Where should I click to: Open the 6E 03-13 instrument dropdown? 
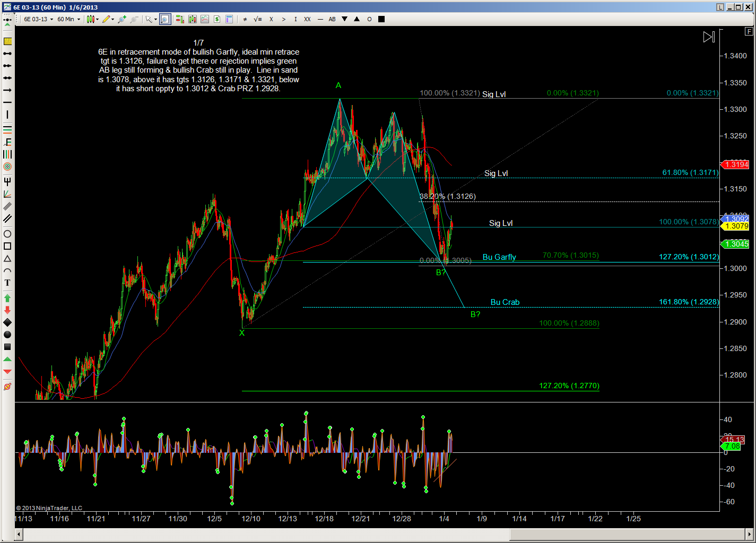coord(38,19)
